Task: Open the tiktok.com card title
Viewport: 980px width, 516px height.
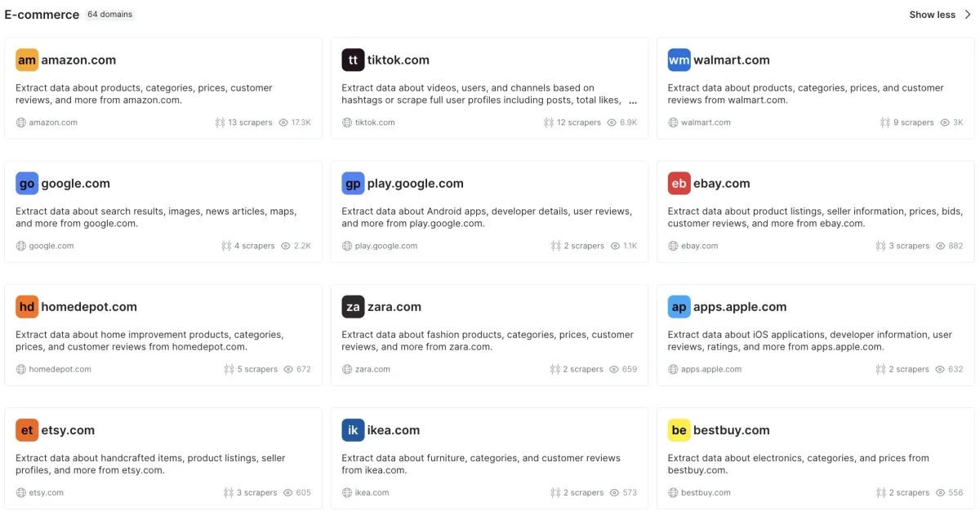Action: (399, 60)
